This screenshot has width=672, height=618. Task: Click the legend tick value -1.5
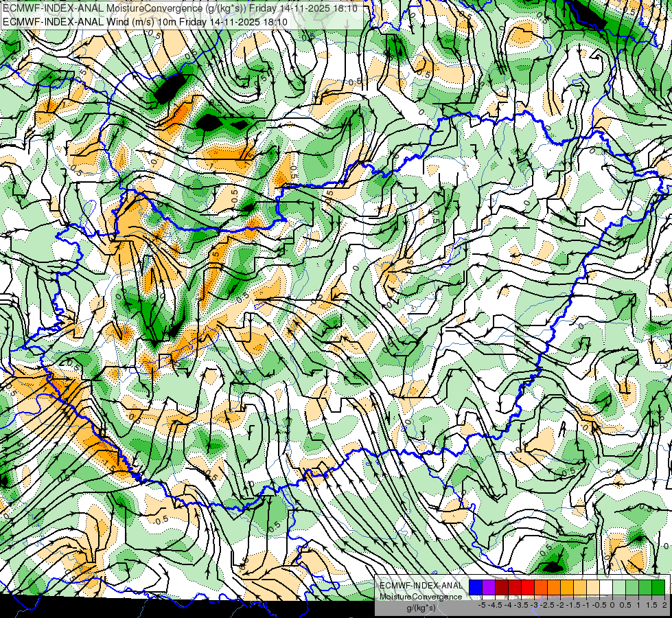pyautogui.click(x=573, y=605)
